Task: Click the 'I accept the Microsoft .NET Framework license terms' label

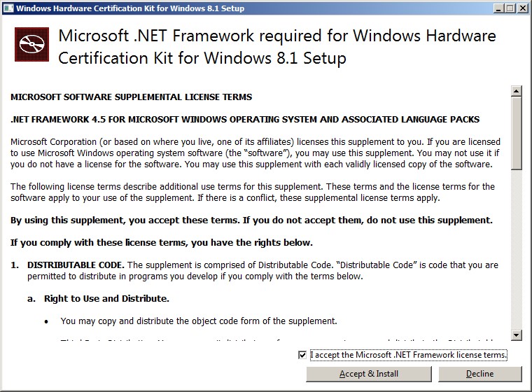Action: pos(409,355)
